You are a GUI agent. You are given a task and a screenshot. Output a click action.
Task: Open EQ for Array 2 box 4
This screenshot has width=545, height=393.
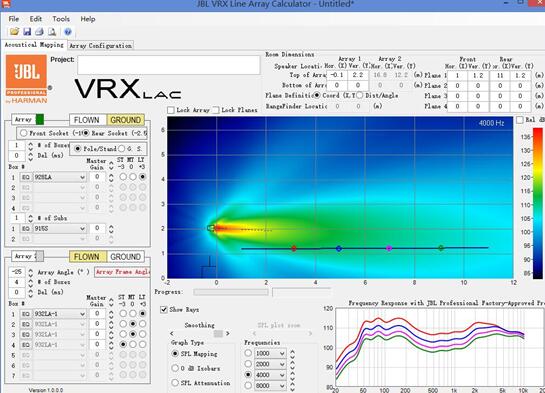point(25,345)
